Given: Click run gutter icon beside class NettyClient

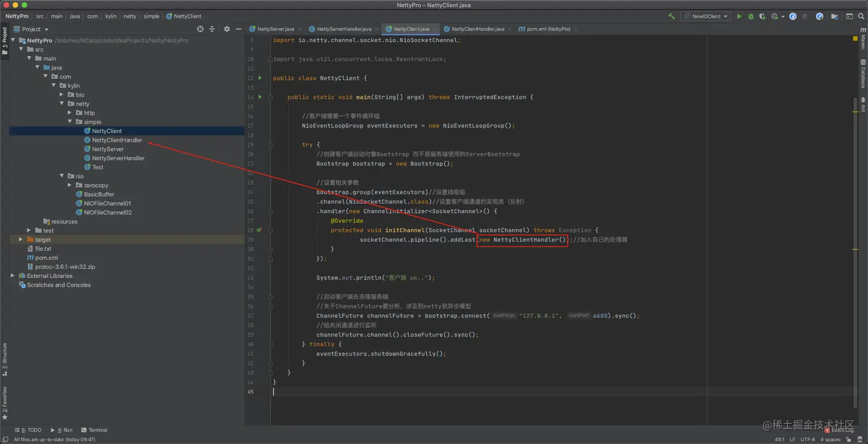Looking at the screenshot, I should 260,78.
